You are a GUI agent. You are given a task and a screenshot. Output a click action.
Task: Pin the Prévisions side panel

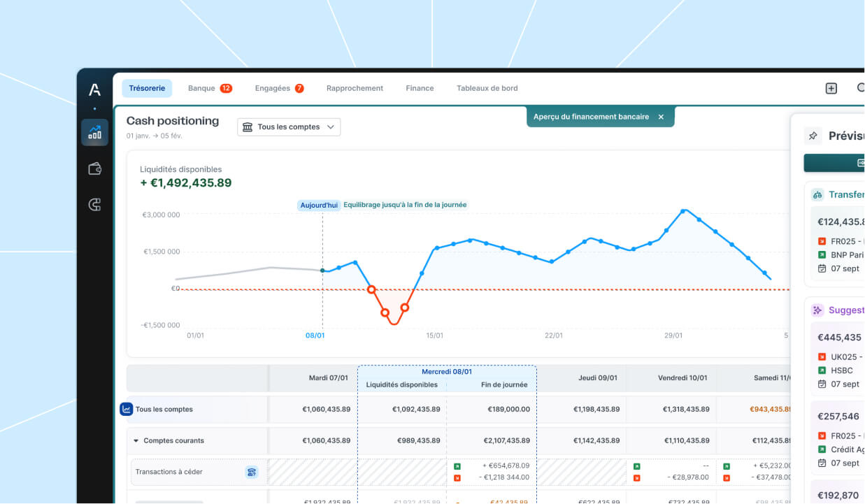813,136
